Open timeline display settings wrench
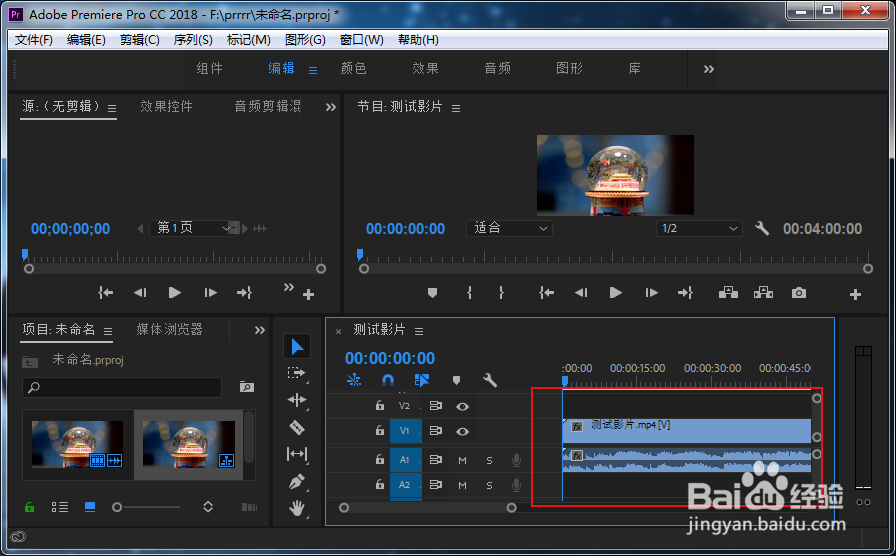896x556 pixels. coord(490,380)
